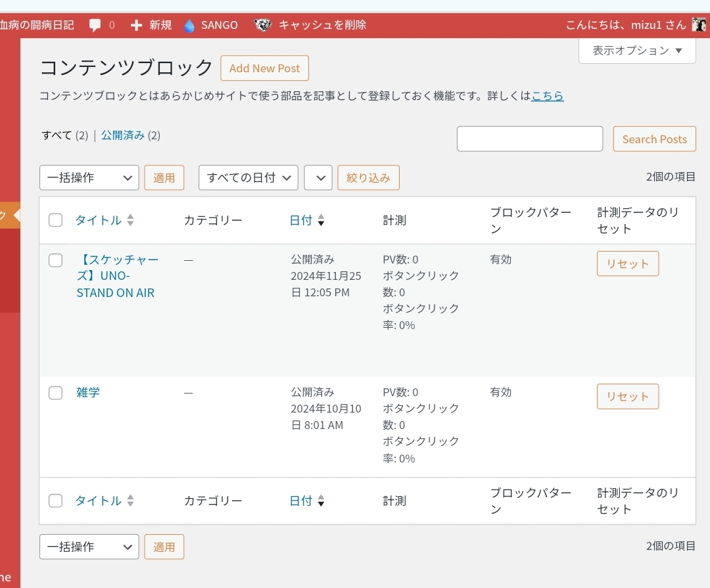Focus the search posts input field
Screen dimensions: 710x588
[530, 139]
